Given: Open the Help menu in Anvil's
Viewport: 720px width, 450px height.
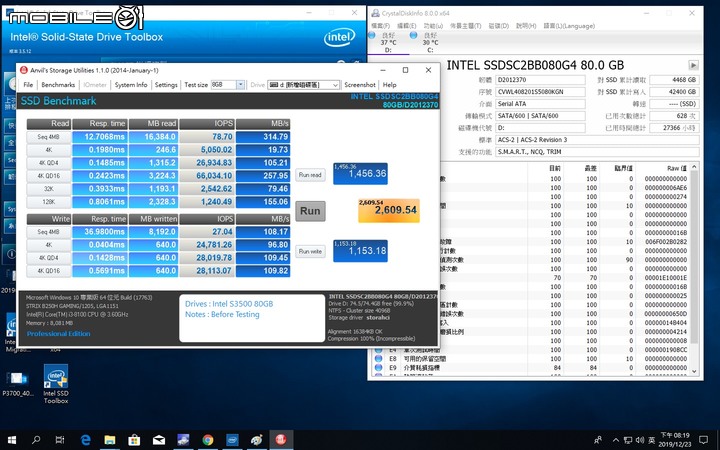Looking at the screenshot, I should [x=389, y=85].
